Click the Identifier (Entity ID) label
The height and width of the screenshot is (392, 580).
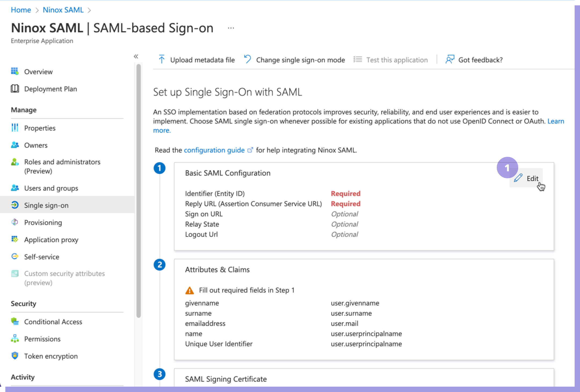tap(215, 194)
